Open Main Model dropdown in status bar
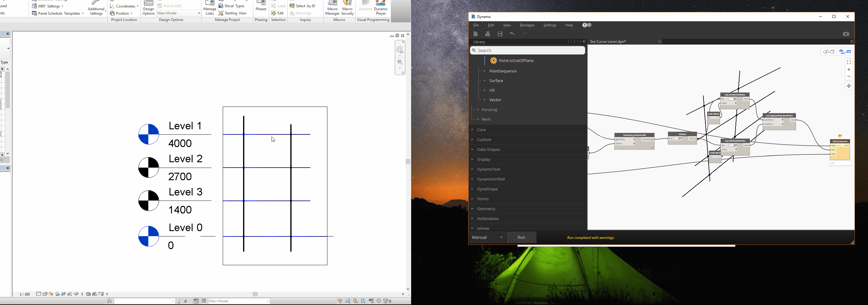Viewport: 868px width, 305px height. (x=239, y=301)
